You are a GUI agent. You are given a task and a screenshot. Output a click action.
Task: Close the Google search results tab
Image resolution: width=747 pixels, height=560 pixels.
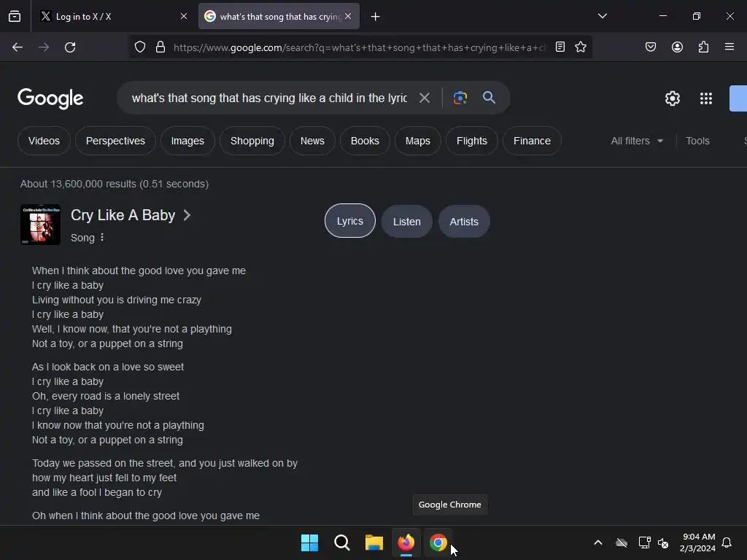(x=348, y=16)
